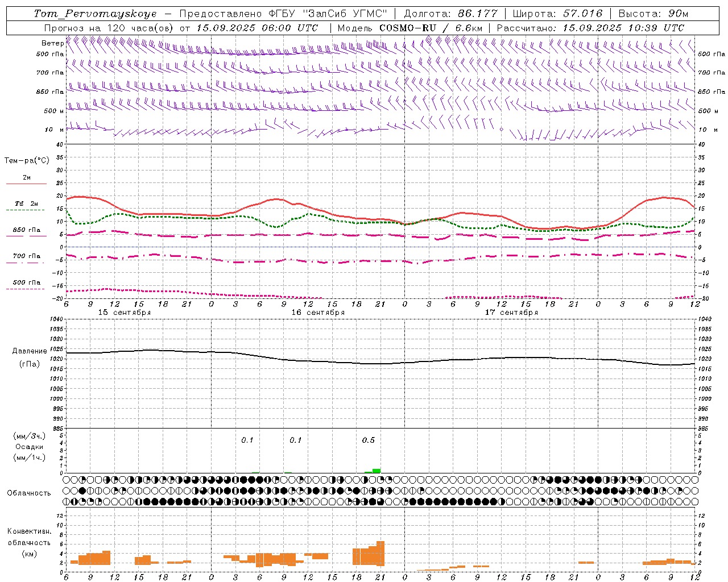Click the Облачность panel label
The width and height of the screenshot is (728, 582).
[x=29, y=493]
